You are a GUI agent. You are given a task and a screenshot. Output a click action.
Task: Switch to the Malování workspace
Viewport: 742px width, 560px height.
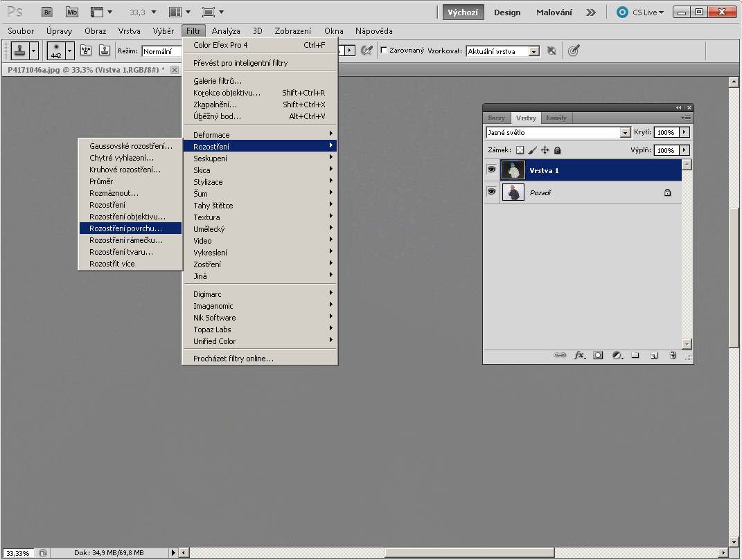click(x=554, y=12)
